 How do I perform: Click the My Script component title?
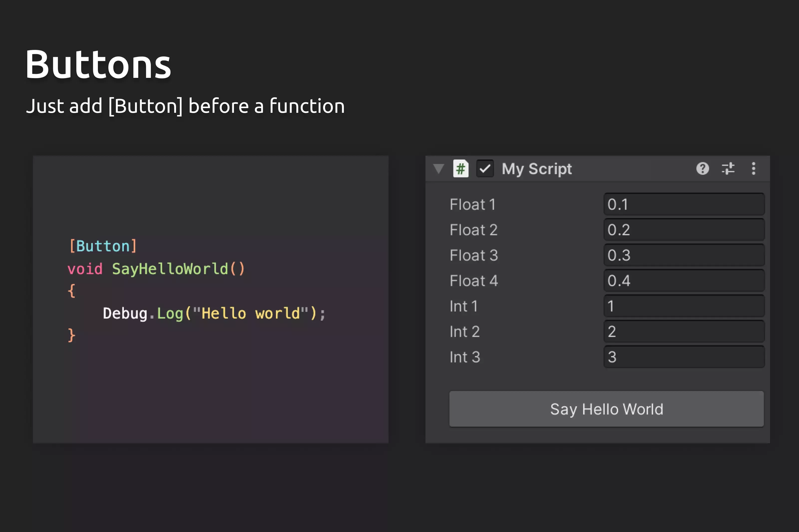(x=537, y=169)
